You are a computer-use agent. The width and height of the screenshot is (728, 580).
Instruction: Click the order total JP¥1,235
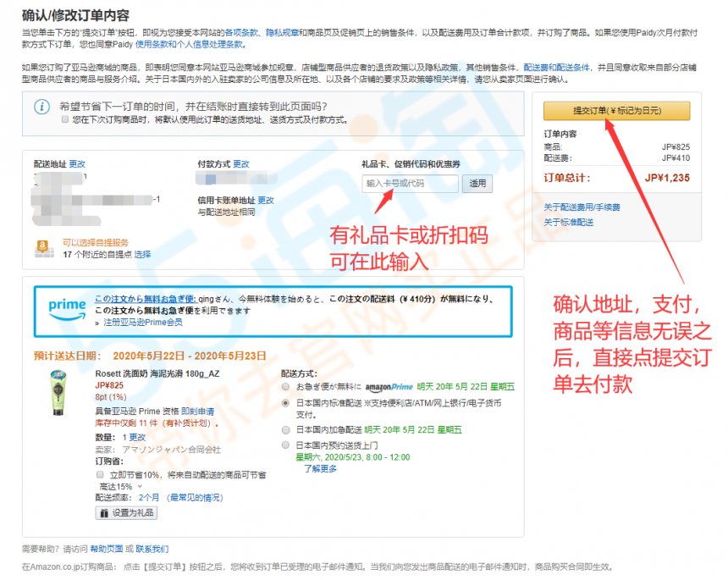(x=667, y=178)
